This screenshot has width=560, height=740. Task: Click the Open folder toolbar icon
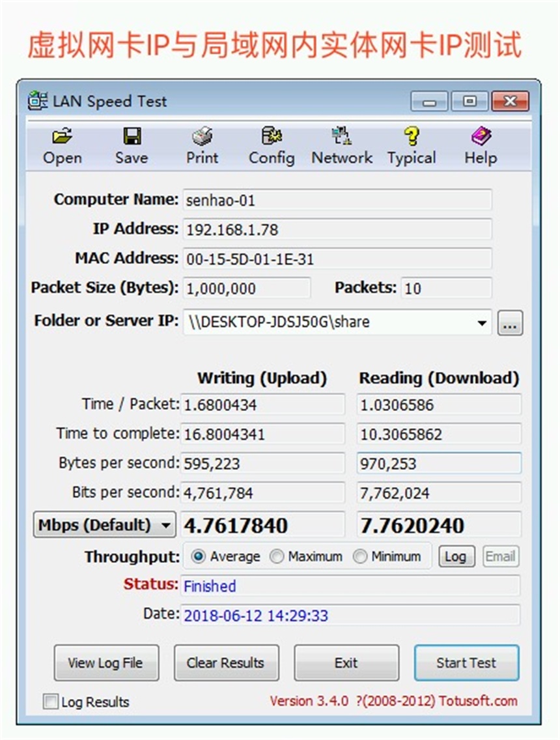63,137
